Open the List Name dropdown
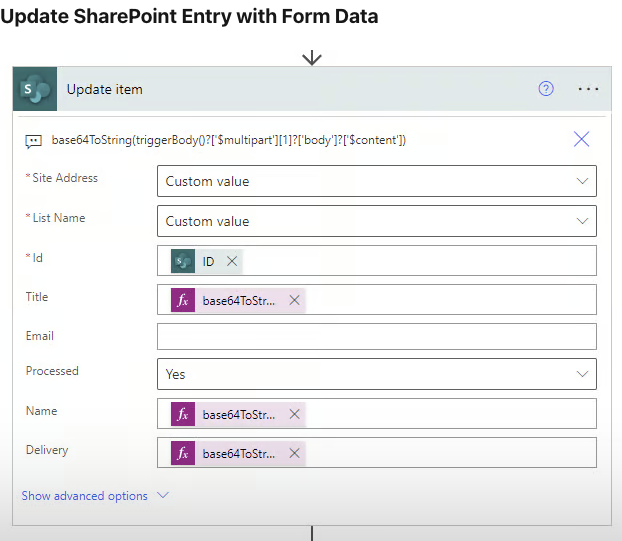The height and width of the screenshot is (541, 622). point(377,221)
